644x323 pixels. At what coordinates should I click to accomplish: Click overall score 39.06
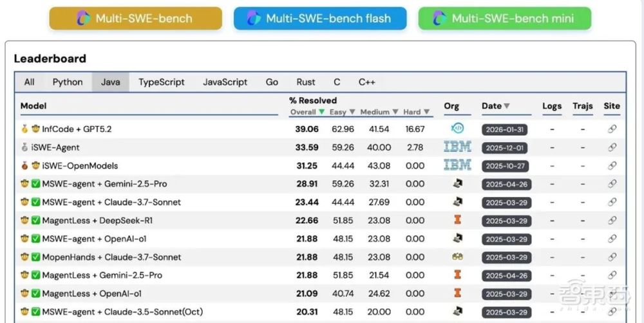(x=307, y=129)
